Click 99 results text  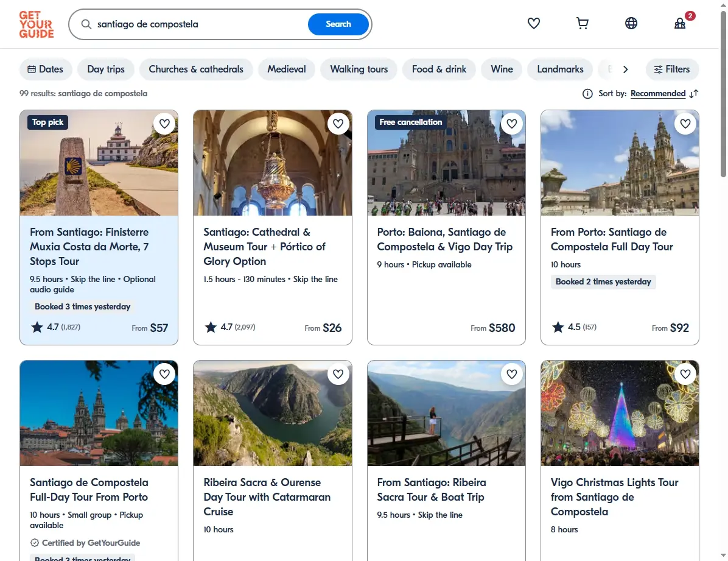point(83,93)
